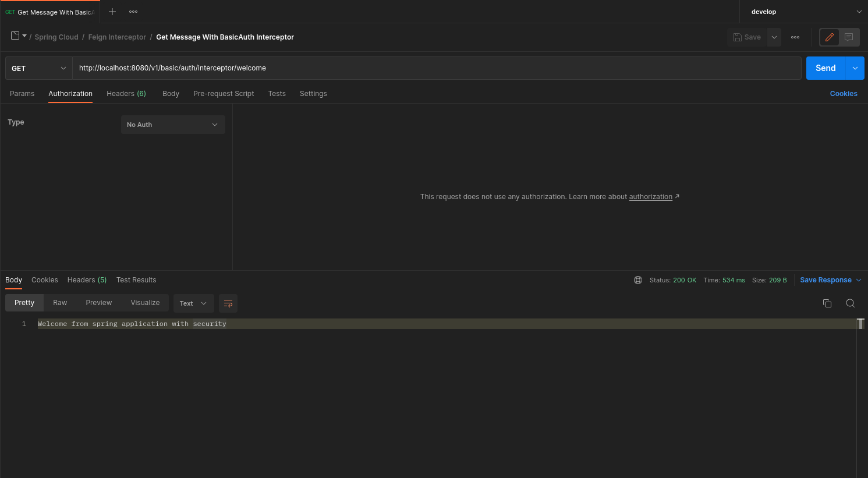Open the comments panel icon

[849, 37]
